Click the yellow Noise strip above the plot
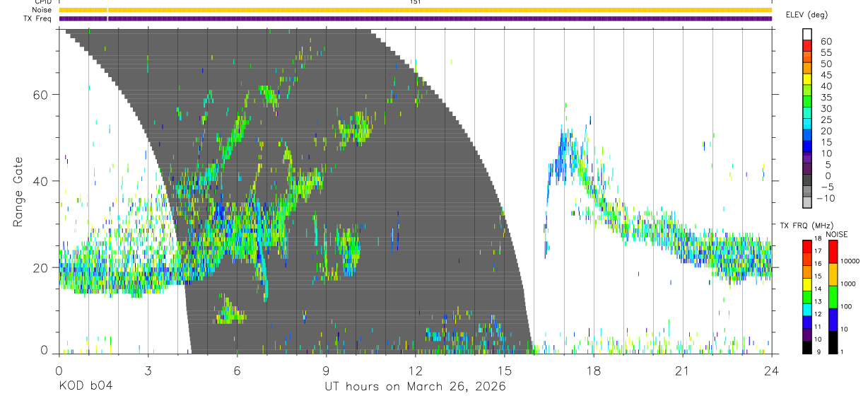 416,10
